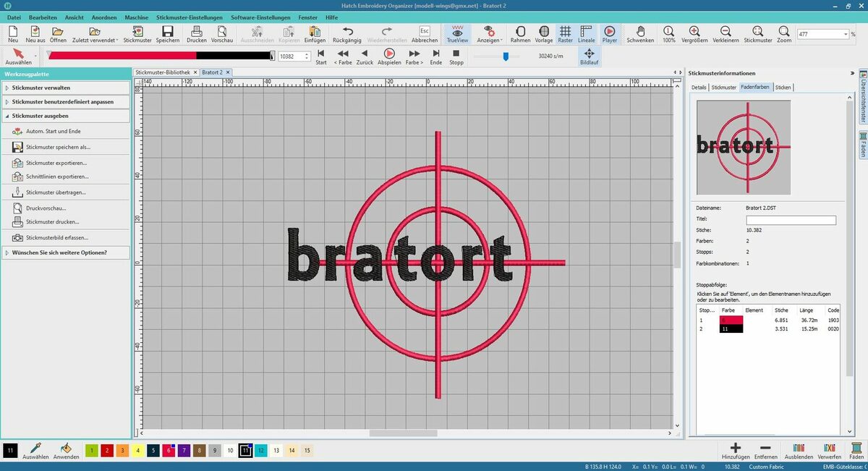The width and height of the screenshot is (868, 471).
Task: Save the design with Speichern
Action: [168, 35]
